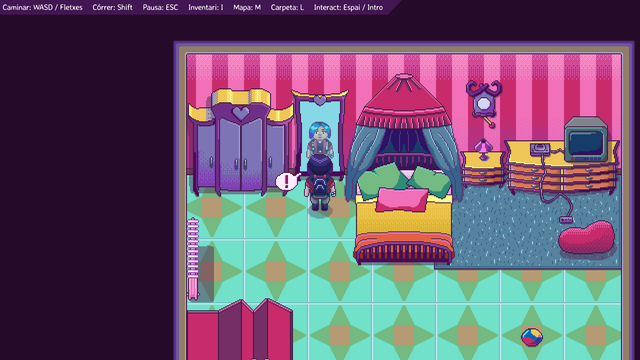Click the game controller on carpet
Viewport: 640px width, 360px height.
click(x=566, y=220)
